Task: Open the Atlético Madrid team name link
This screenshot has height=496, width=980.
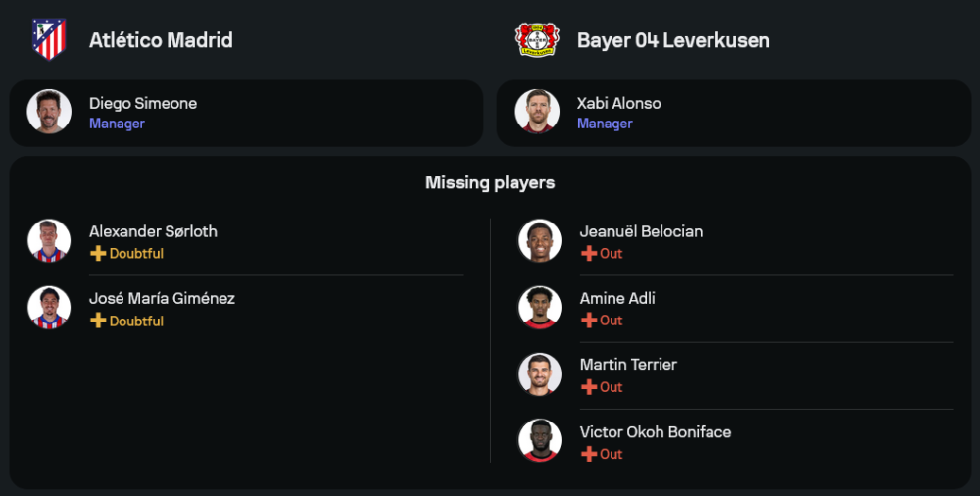Action: pos(161,40)
